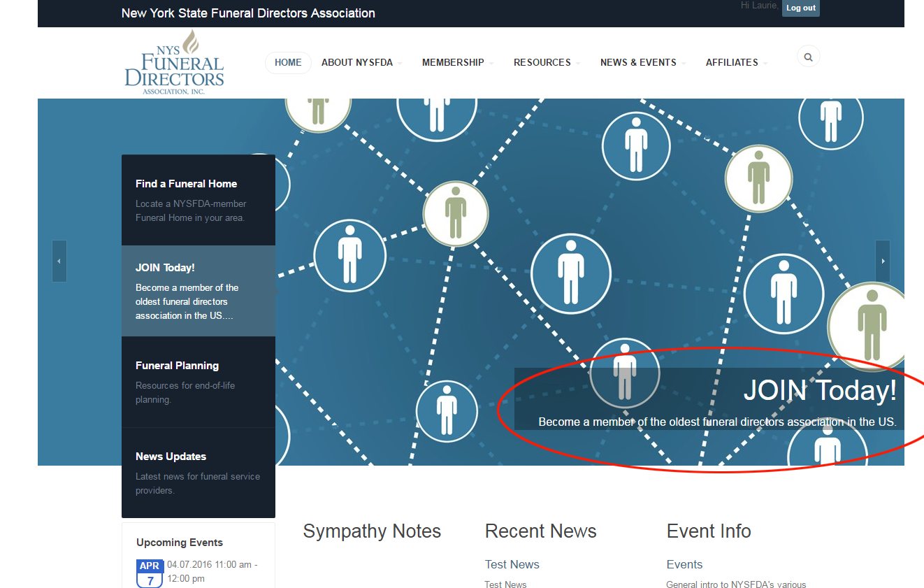Click the Sympathy Notes heading

pos(372,531)
